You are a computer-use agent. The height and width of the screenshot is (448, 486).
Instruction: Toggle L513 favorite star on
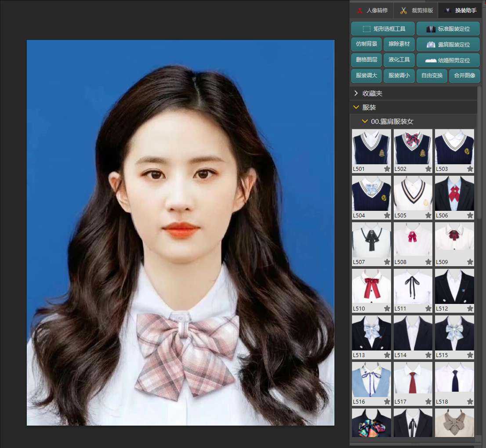click(387, 355)
